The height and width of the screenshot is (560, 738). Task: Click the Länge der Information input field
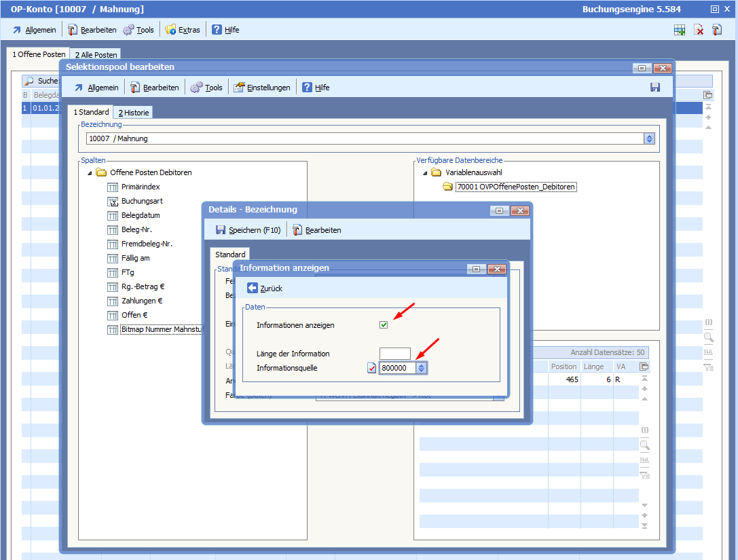(394, 354)
